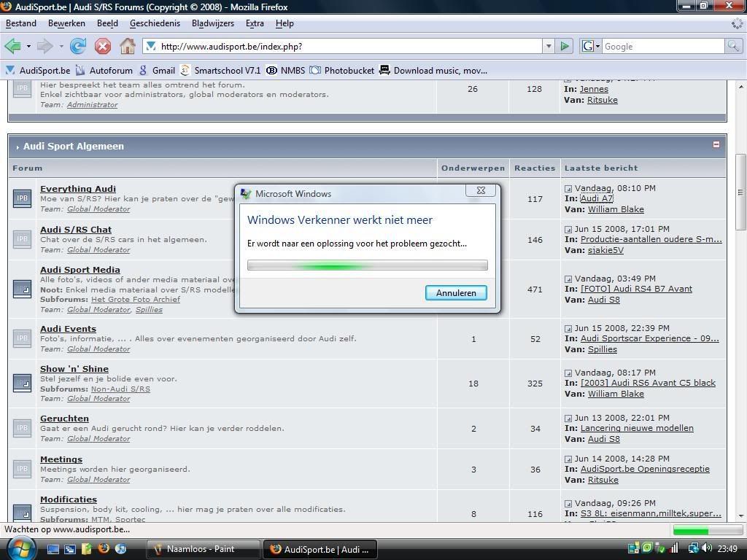
Task: Open the Everything Audi forum link
Action: click(x=78, y=189)
